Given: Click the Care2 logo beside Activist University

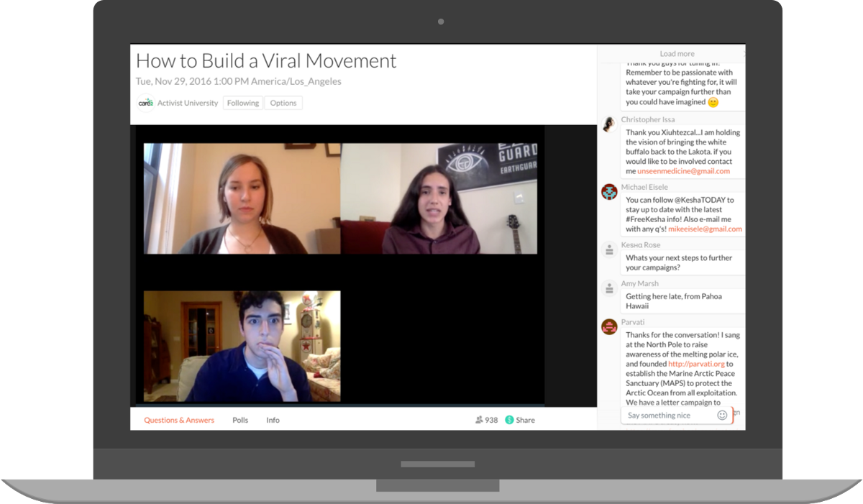Looking at the screenshot, I should [145, 103].
